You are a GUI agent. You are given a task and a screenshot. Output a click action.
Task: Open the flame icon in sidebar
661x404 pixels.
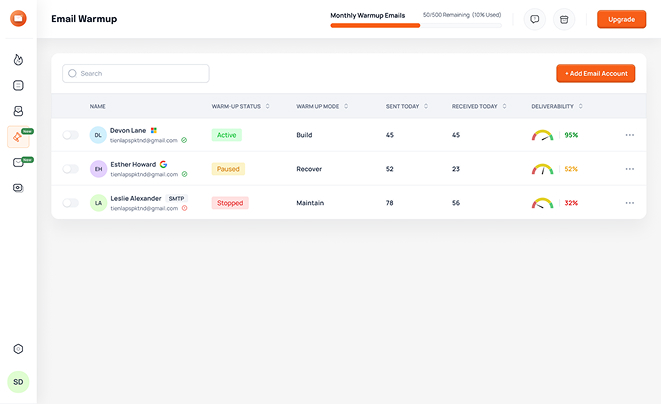(18, 60)
